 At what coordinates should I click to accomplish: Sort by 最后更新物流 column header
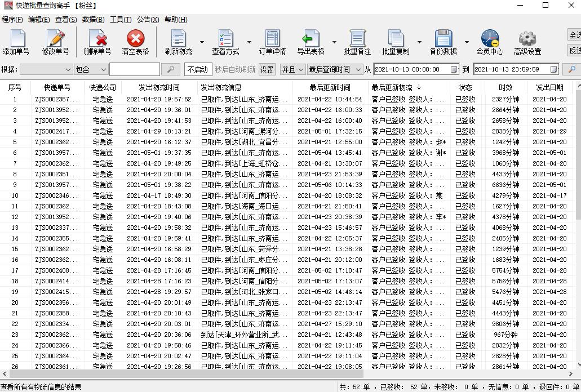coord(409,87)
